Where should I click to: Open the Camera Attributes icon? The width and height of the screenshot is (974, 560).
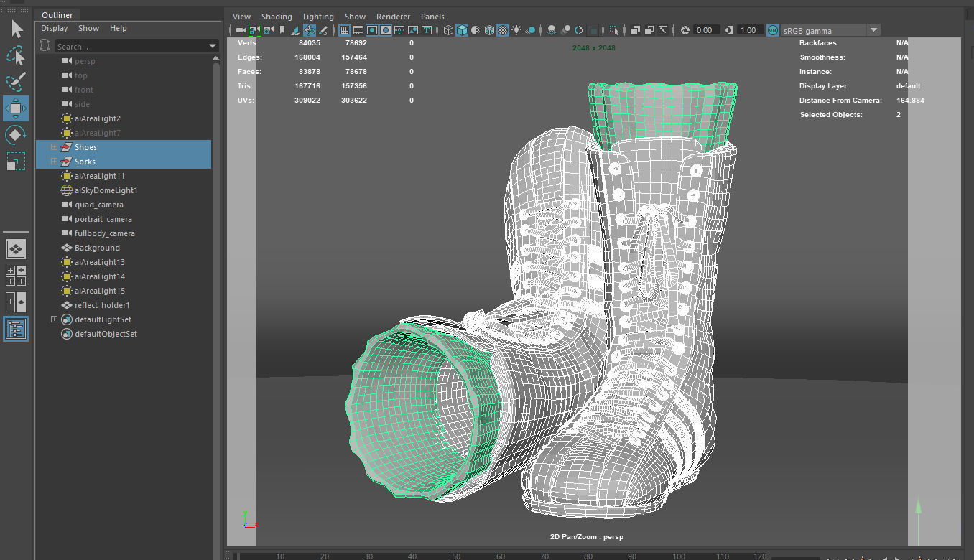coord(269,30)
